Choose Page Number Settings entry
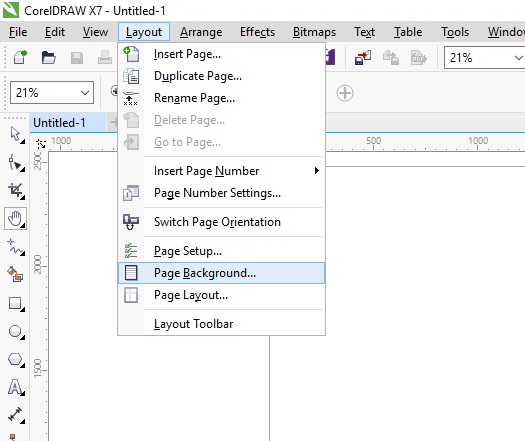This screenshot has height=441, width=525. (221, 193)
